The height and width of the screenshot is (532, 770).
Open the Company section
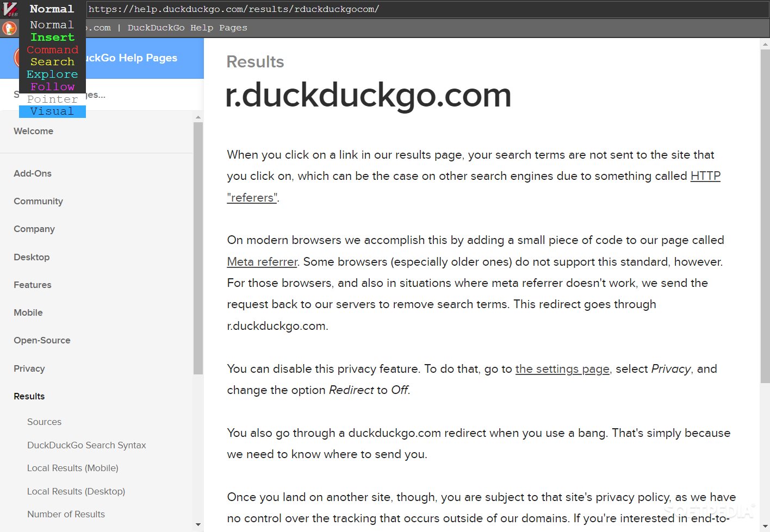coord(34,229)
